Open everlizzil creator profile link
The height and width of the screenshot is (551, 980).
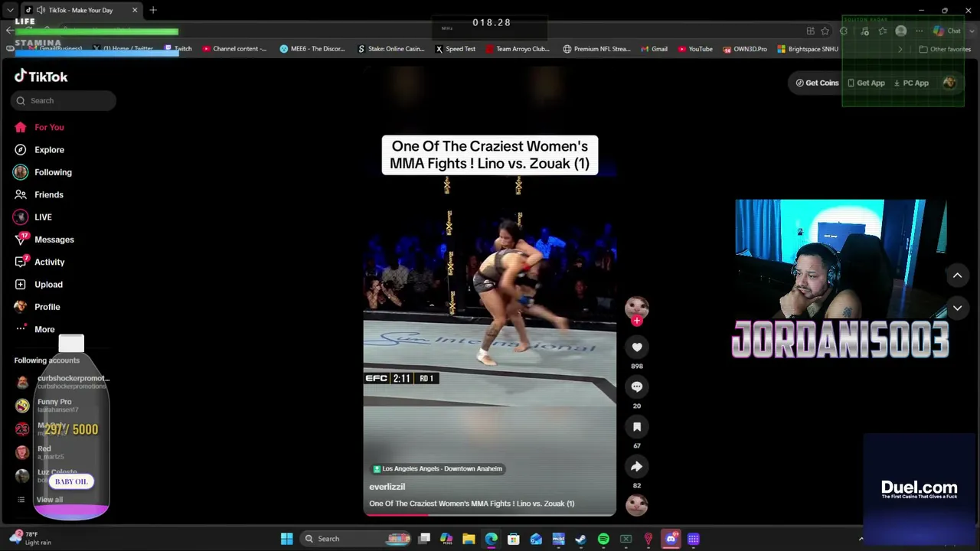(387, 487)
